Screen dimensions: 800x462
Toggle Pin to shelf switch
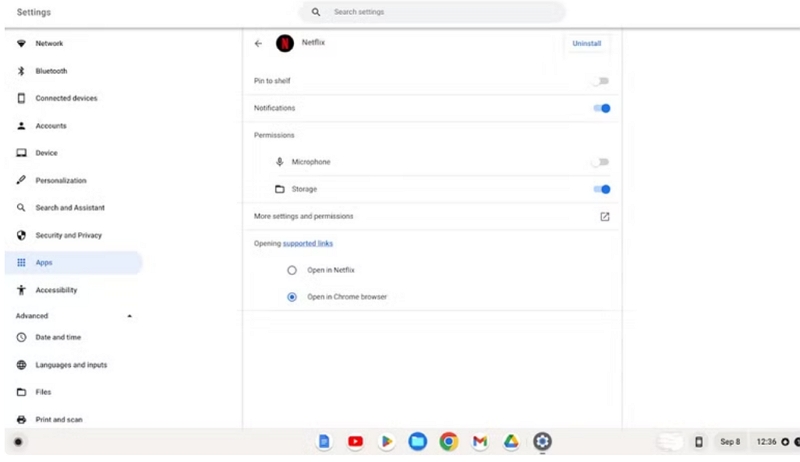click(601, 81)
